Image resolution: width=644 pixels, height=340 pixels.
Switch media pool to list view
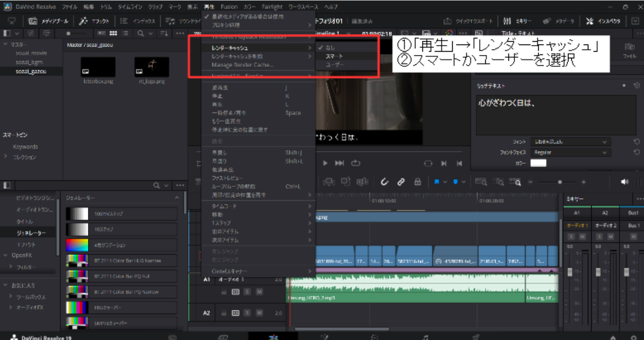pyautogui.click(x=125, y=33)
